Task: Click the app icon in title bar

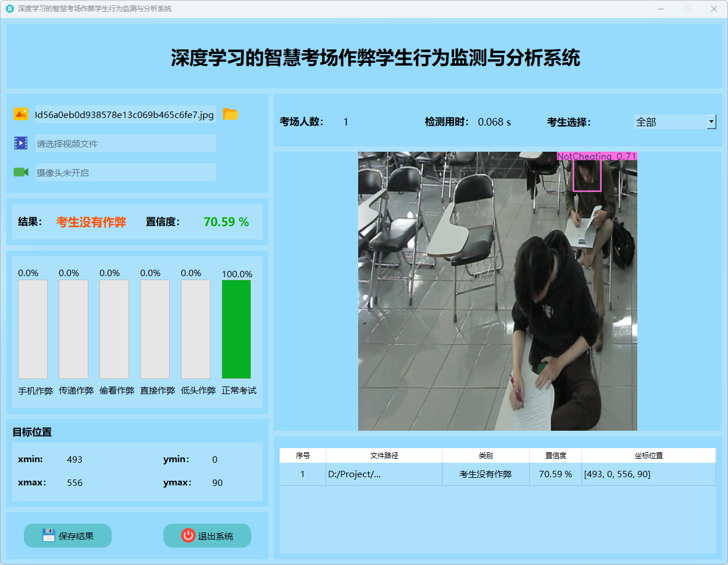Action: (x=9, y=9)
